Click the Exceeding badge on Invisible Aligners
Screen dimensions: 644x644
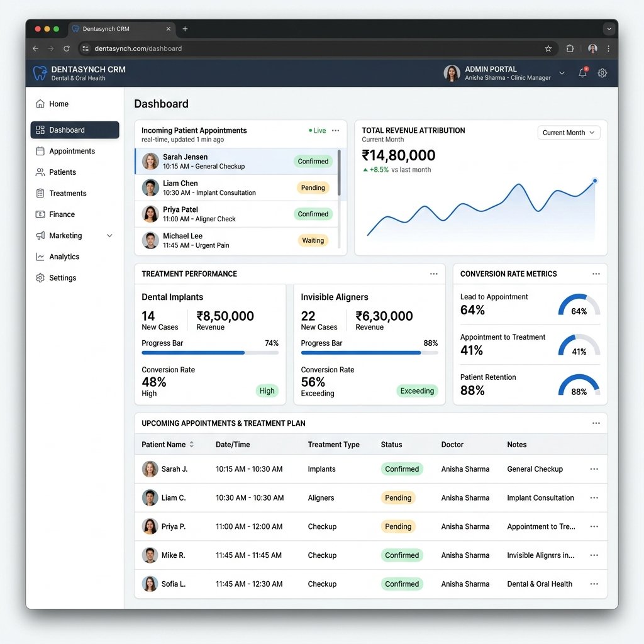pos(417,391)
